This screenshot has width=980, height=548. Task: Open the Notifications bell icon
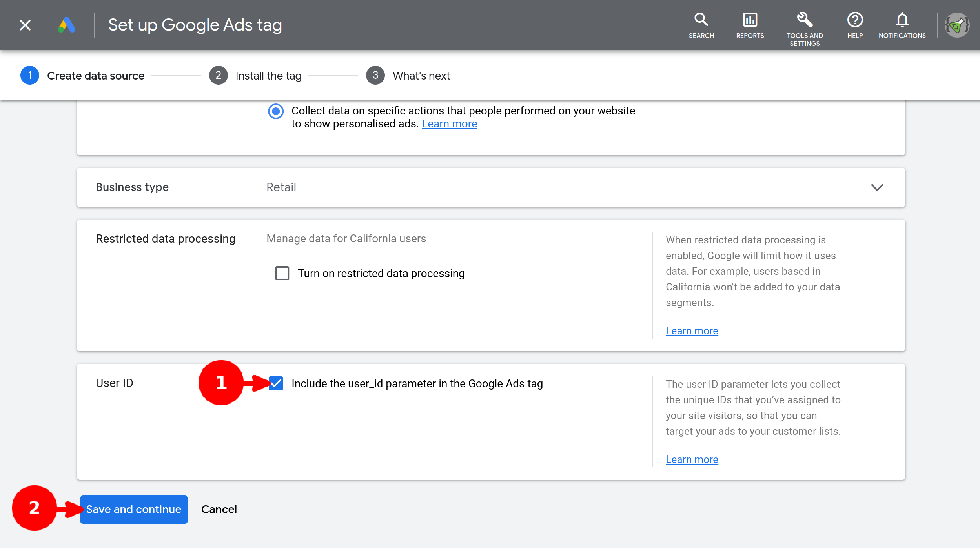tap(902, 20)
